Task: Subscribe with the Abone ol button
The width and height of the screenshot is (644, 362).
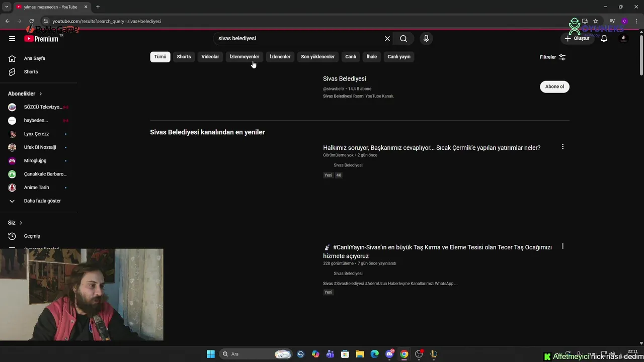Action: tap(554, 86)
